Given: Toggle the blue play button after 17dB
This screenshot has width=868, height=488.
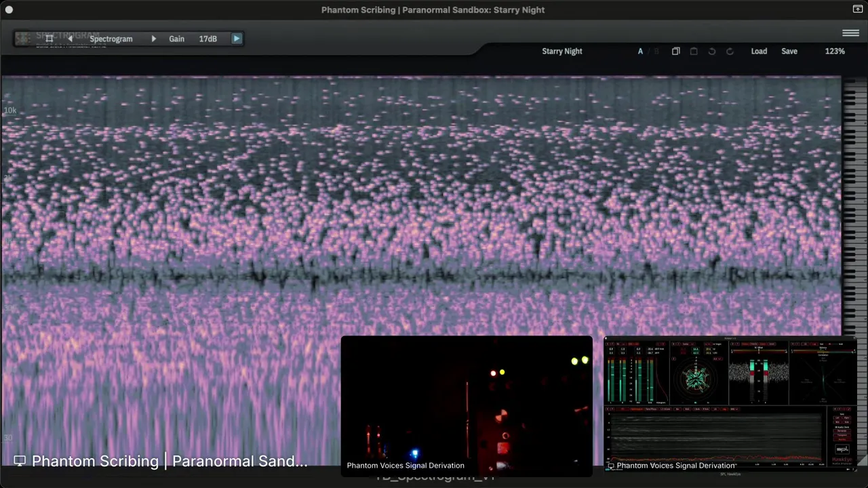Looking at the screenshot, I should [237, 39].
